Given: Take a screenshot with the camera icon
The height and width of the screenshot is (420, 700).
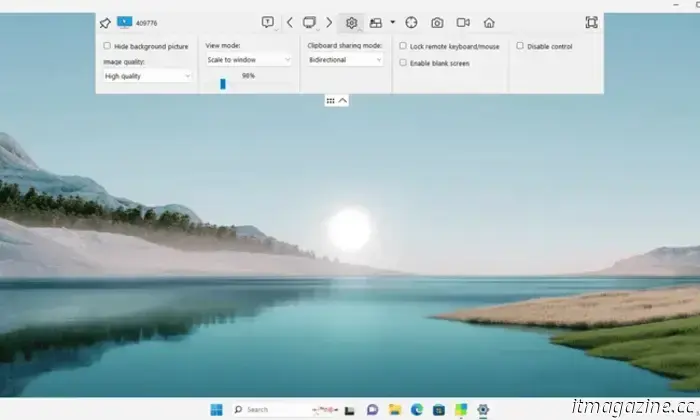Looking at the screenshot, I should pyautogui.click(x=437, y=22).
